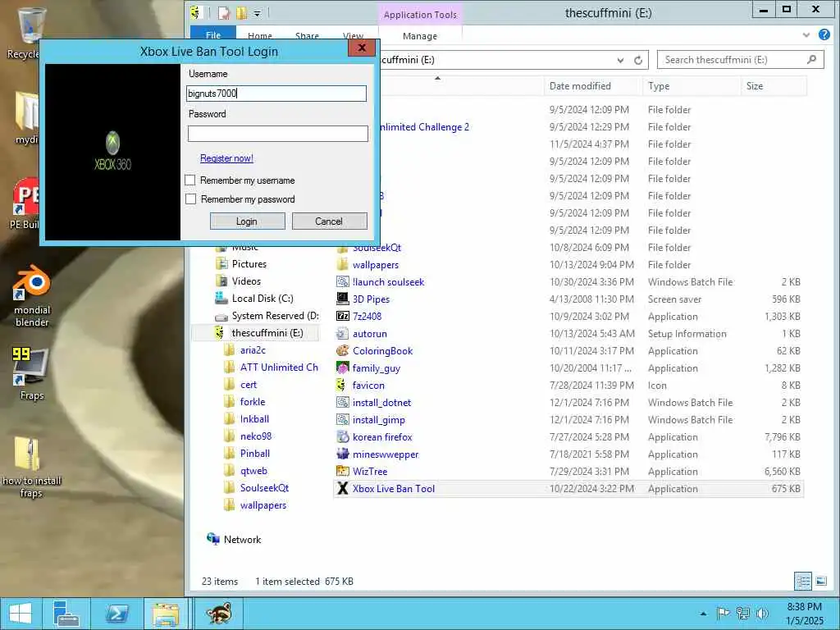This screenshot has width=840, height=630.
Task: Select the WizTree application icon
Action: pyautogui.click(x=342, y=471)
